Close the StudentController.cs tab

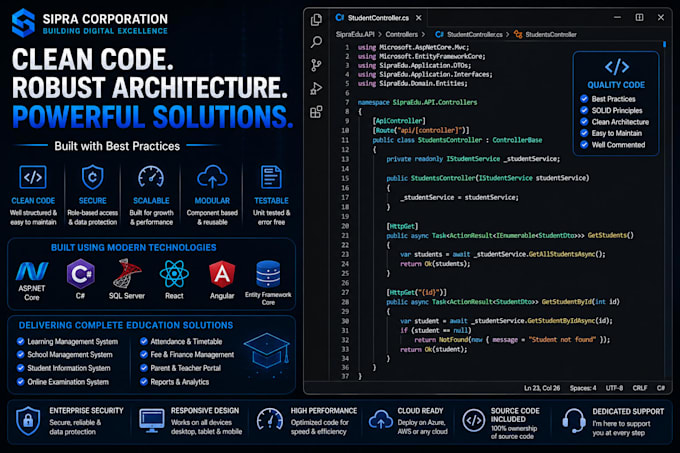coord(418,18)
